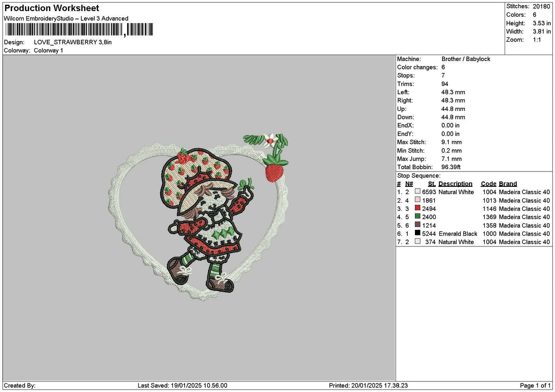The image size is (555, 392).
Task: Click 'Wilcom EmbroideryStudio – Level 3 Advanced' text
Action: click(66, 18)
